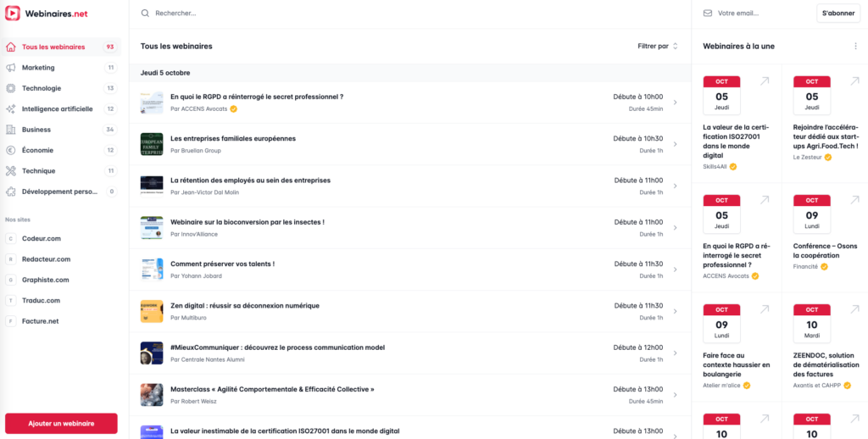Screen dimensions: 868x439
Task: Click the Webinaires.net logo icon
Action: click(13, 14)
